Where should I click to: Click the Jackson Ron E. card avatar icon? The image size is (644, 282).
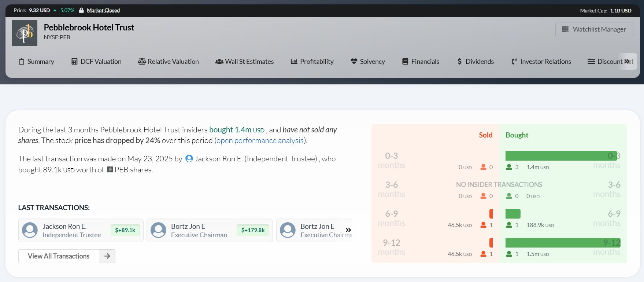(30, 230)
